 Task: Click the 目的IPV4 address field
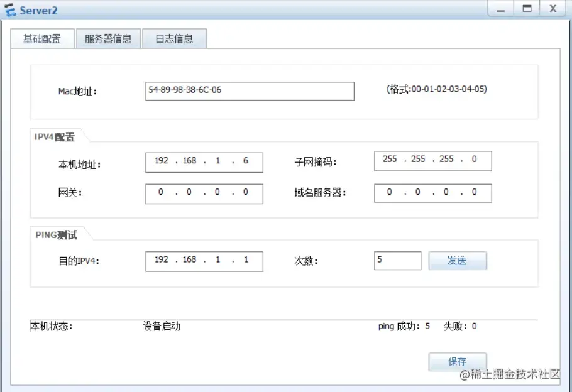click(204, 261)
